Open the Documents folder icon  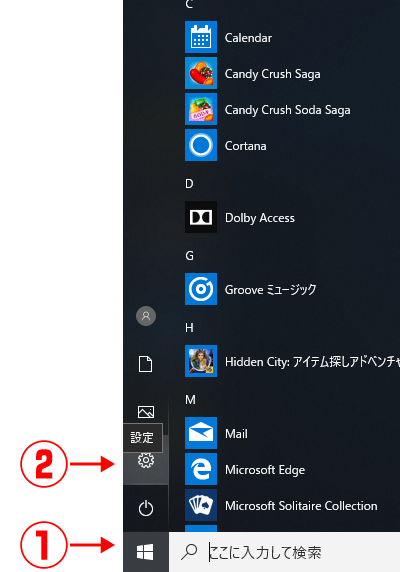[146, 364]
